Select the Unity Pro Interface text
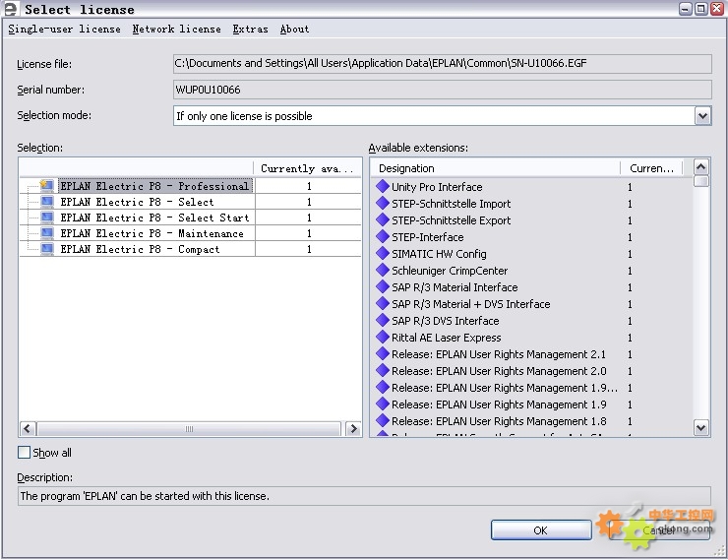Image resolution: width=728 pixels, height=560 pixels. click(437, 187)
